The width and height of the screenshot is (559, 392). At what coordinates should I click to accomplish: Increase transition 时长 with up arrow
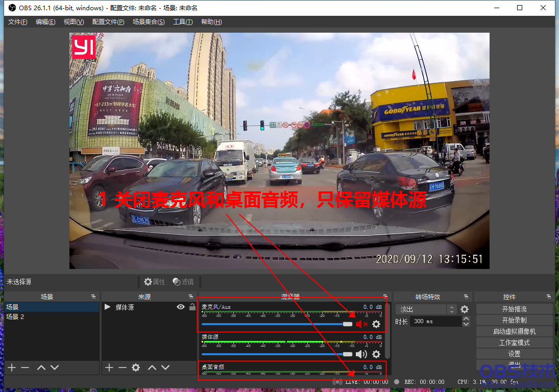466,319
